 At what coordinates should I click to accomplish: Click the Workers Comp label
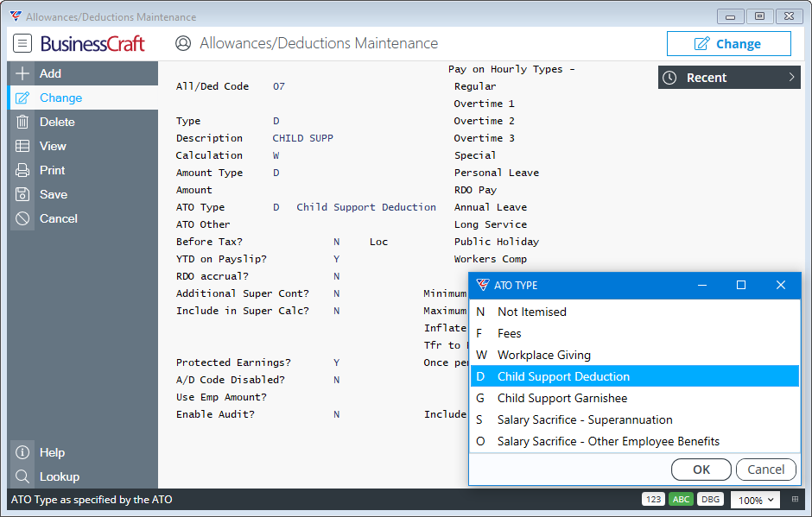491,259
